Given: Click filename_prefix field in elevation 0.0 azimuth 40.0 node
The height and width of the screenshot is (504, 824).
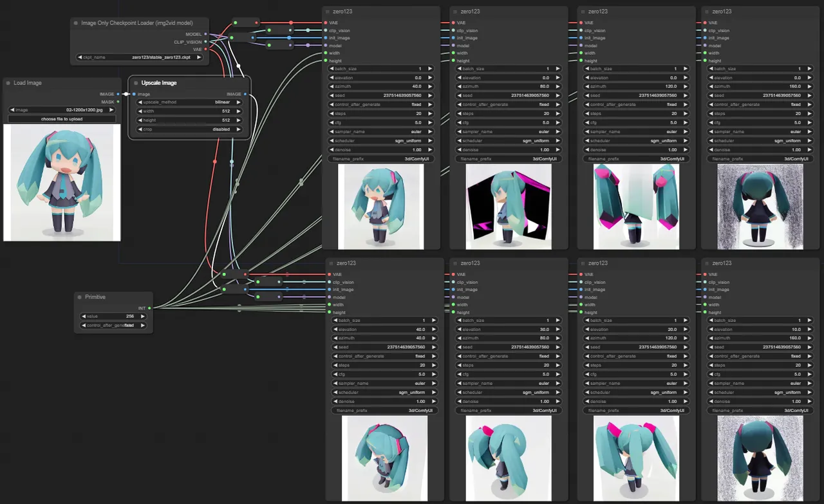Looking at the screenshot, I should click(x=381, y=159).
